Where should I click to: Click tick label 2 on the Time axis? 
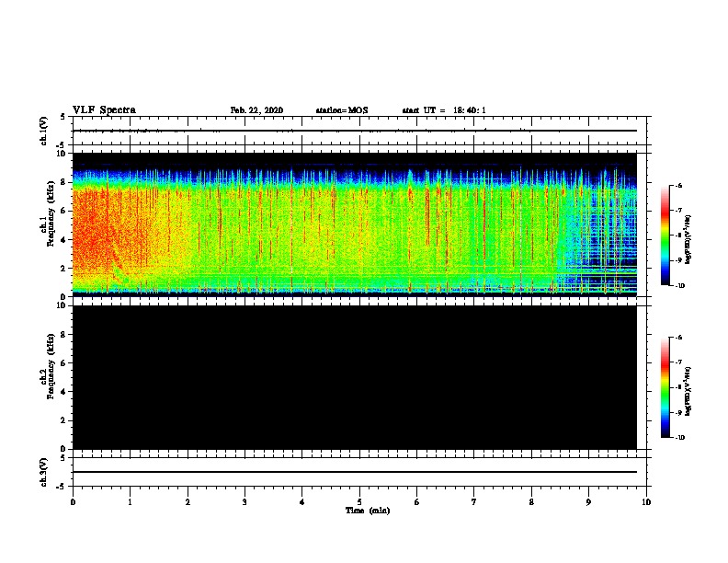[188, 501]
